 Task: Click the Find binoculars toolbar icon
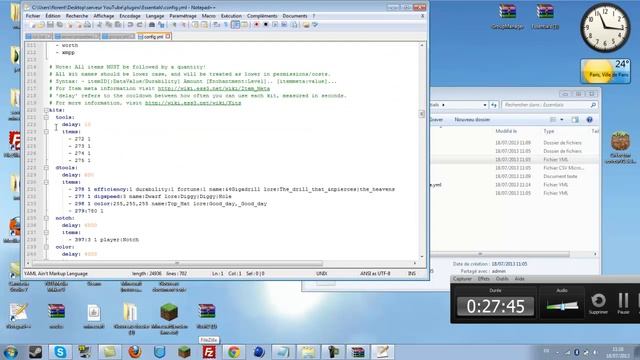click(x=152, y=25)
